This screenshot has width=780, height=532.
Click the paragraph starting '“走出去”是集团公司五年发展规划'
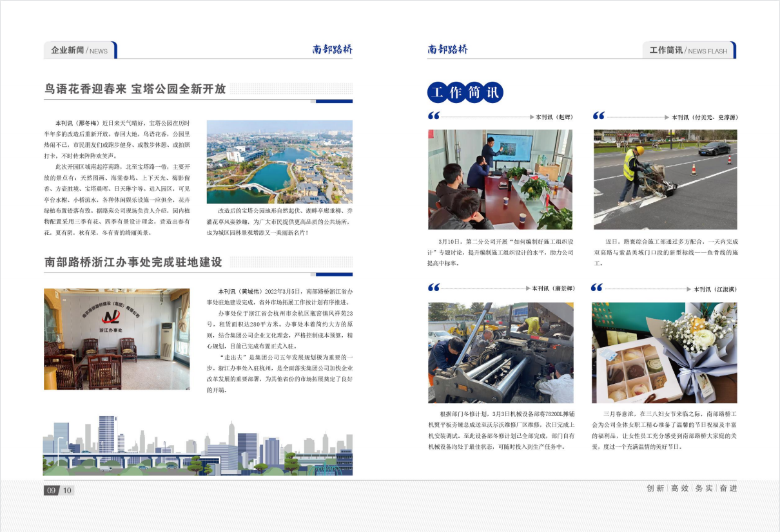pos(279,374)
